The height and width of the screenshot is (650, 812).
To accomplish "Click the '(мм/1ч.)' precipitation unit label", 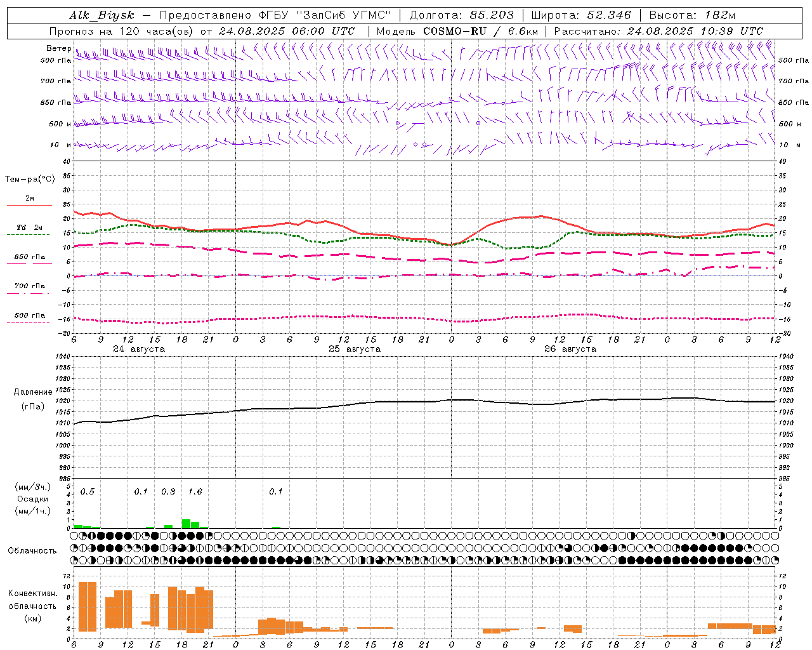I will click(x=33, y=511).
